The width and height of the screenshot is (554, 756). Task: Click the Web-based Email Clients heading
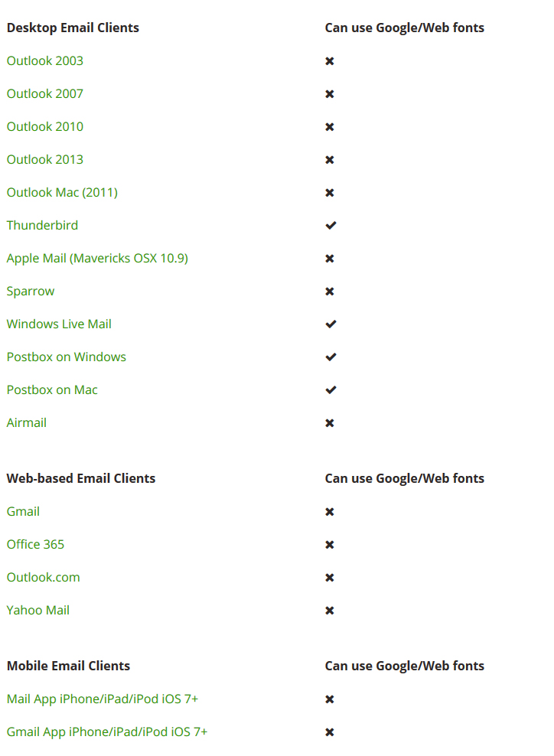pos(81,479)
